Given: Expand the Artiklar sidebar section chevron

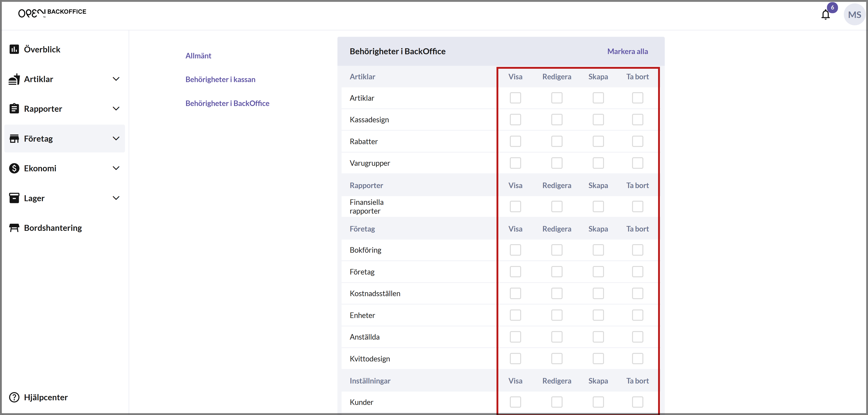Looking at the screenshot, I should 116,79.
